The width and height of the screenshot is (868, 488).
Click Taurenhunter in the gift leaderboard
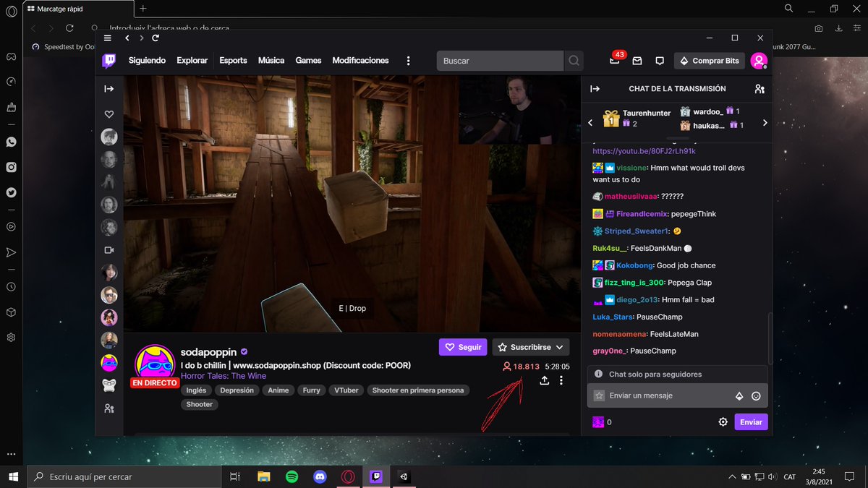pos(647,113)
